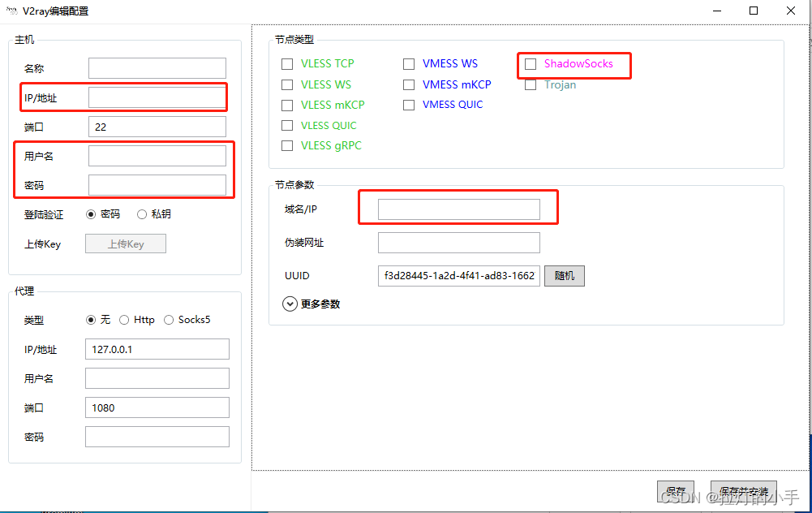
Task: Click the 伪装网址 label
Action: [304, 243]
